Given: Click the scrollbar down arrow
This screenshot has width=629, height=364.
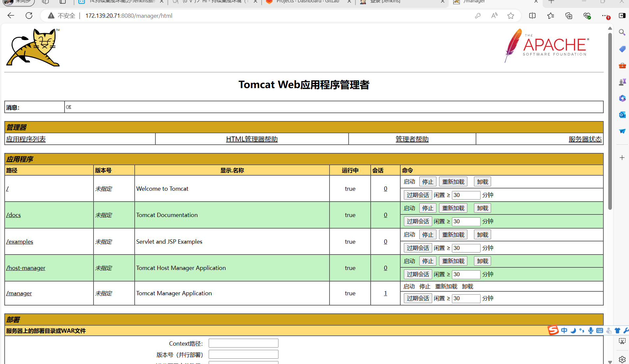Looking at the screenshot, I should 610,362.
